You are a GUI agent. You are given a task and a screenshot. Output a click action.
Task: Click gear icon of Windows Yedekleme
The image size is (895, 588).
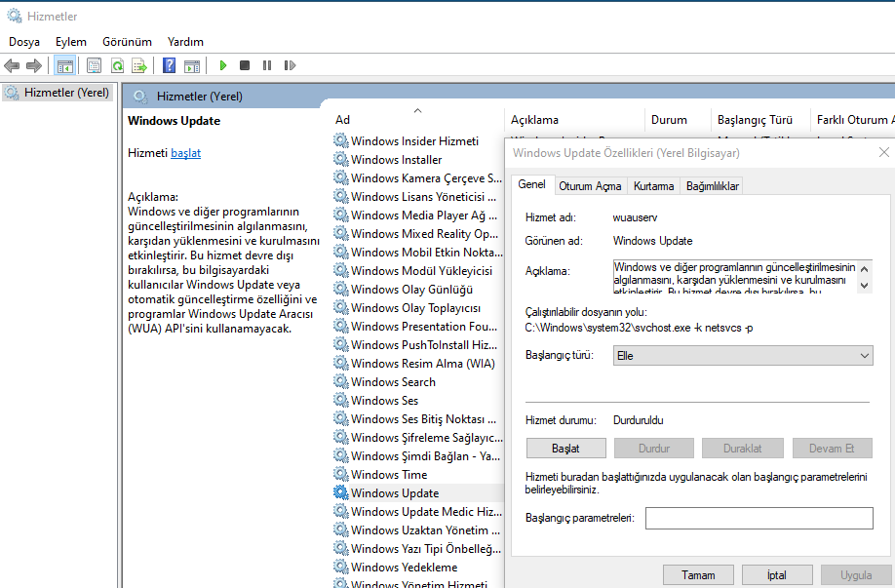point(341,567)
